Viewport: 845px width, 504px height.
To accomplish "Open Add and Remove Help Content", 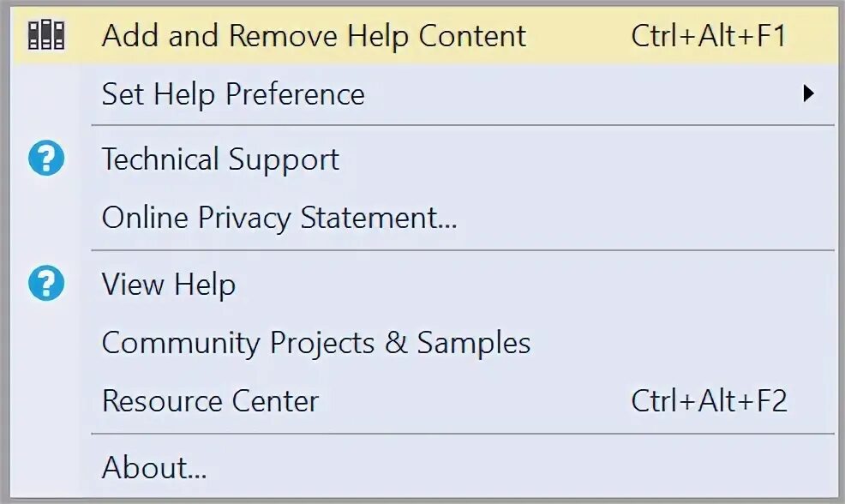I will [x=314, y=36].
